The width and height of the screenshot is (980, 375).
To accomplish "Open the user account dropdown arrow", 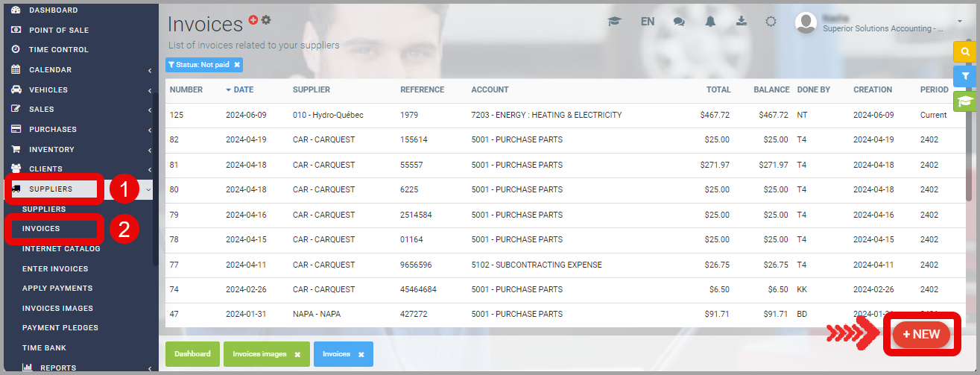I will (960, 22).
